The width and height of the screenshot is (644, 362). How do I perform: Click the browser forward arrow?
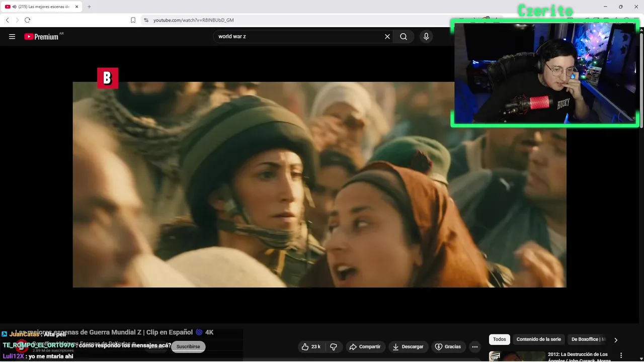coord(17,20)
